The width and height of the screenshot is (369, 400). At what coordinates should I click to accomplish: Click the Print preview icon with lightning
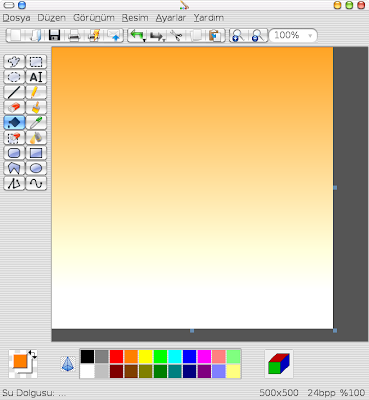click(94, 35)
